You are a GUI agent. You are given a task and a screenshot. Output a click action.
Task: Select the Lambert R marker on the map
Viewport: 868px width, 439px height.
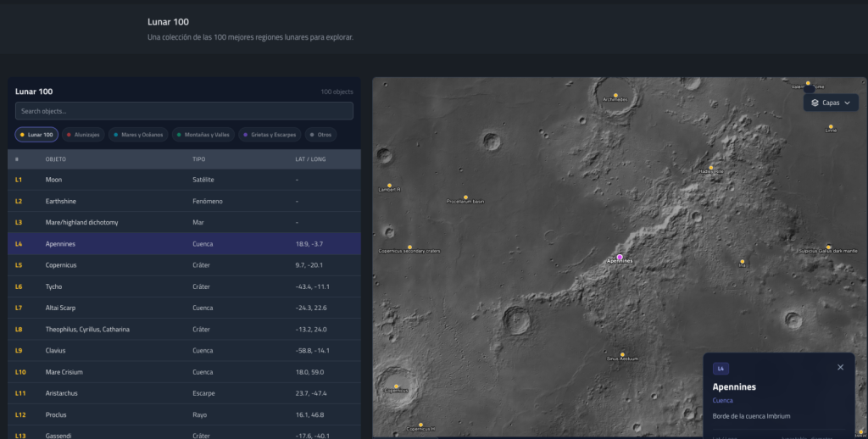(389, 186)
